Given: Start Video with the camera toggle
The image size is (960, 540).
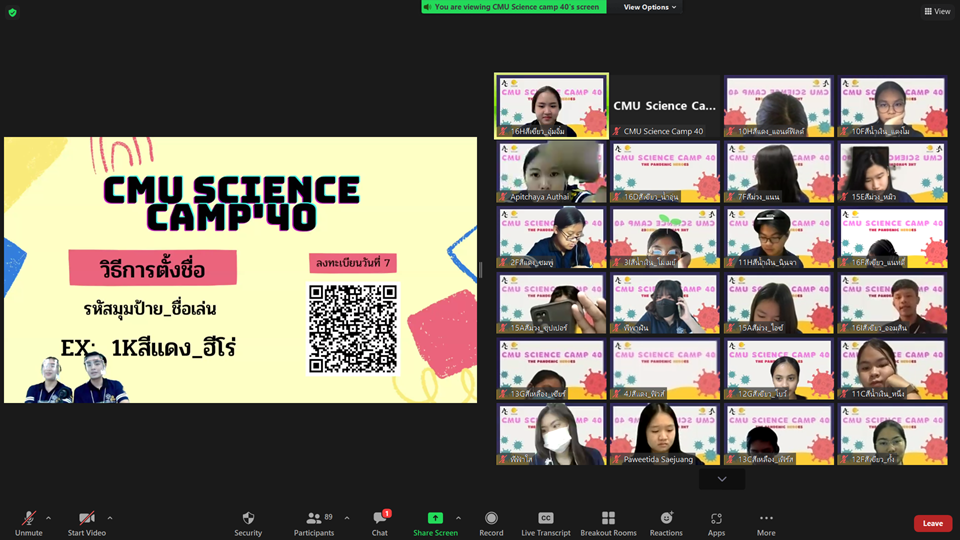Looking at the screenshot, I should click(87, 522).
